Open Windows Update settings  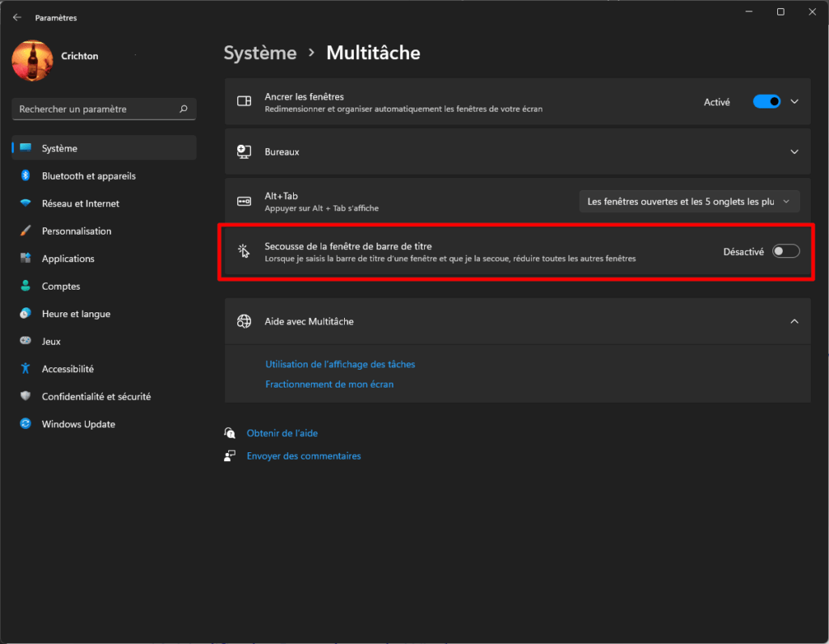coord(78,424)
